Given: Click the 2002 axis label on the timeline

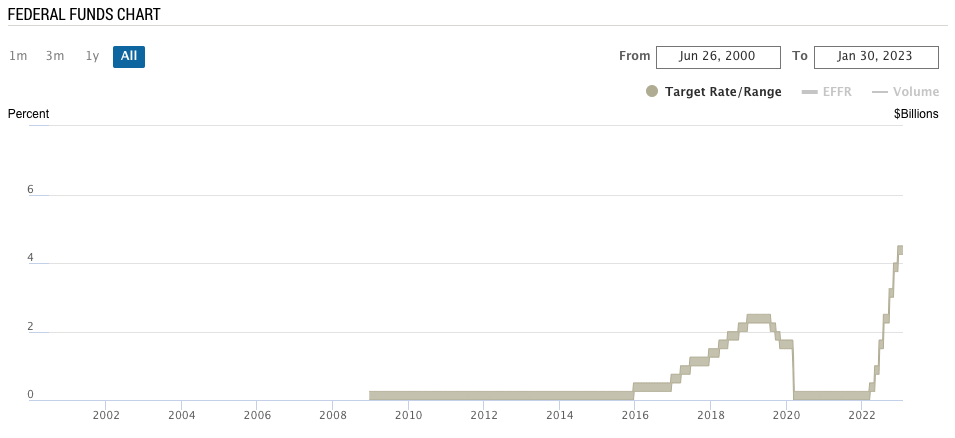Looking at the screenshot, I should (x=105, y=416).
